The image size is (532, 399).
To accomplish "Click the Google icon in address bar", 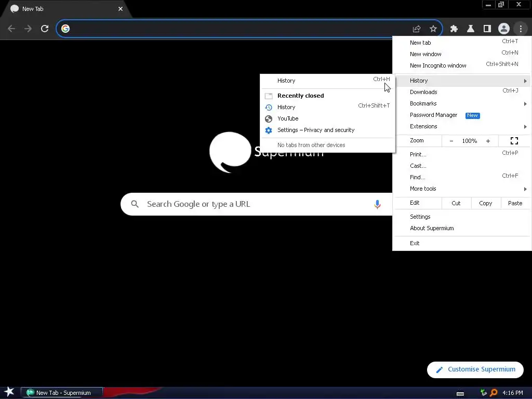I will tap(65, 29).
